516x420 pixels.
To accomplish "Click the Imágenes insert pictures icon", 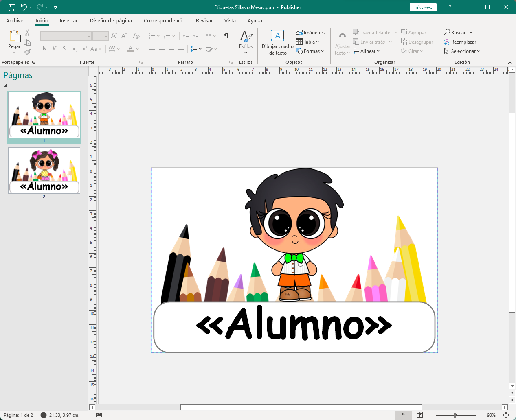I will [x=299, y=33].
